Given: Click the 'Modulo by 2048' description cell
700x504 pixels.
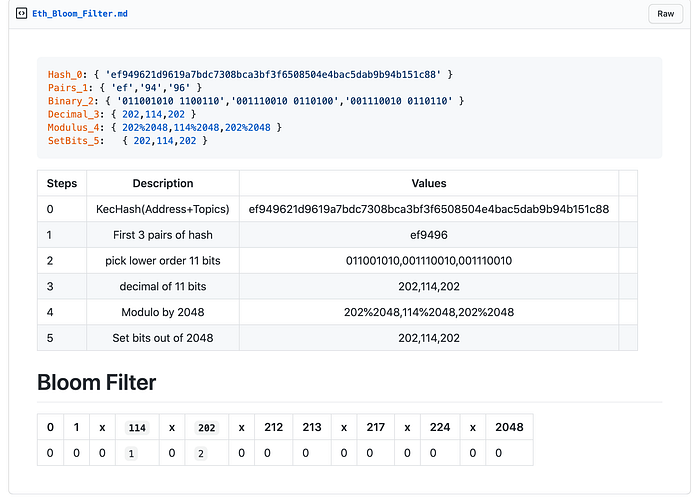Looking at the screenshot, I should (163, 312).
